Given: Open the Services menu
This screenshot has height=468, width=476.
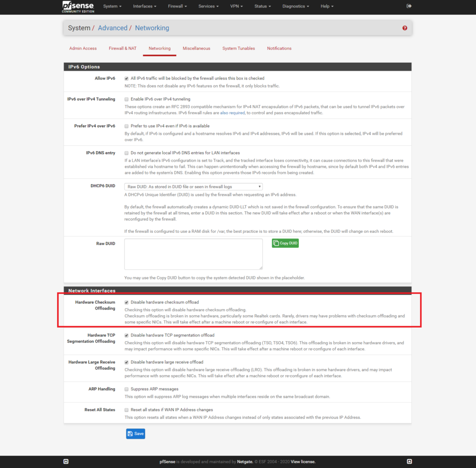Looking at the screenshot, I should (x=208, y=6).
